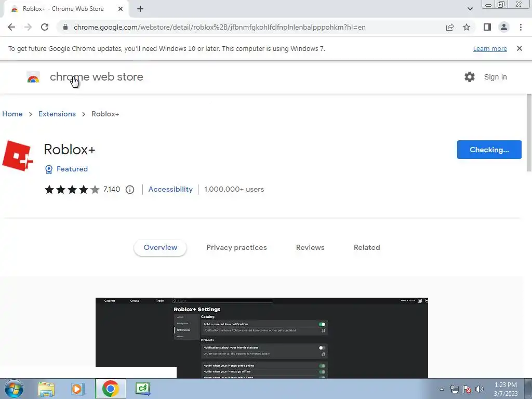This screenshot has height=399, width=532.
Task: Click the page vertical scrollbar thumb
Action: coord(529,132)
